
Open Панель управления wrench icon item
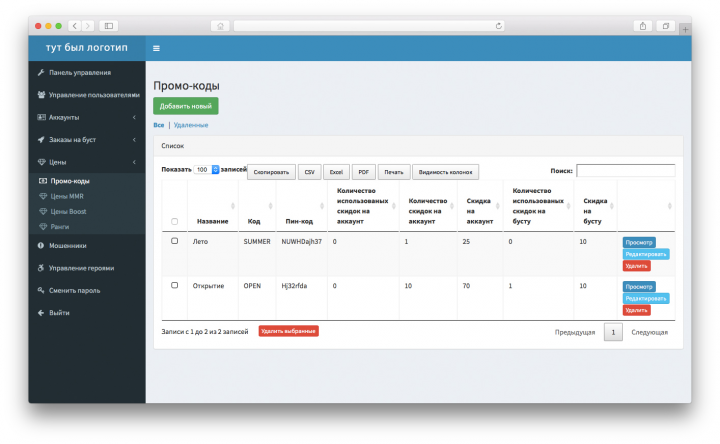click(41, 73)
